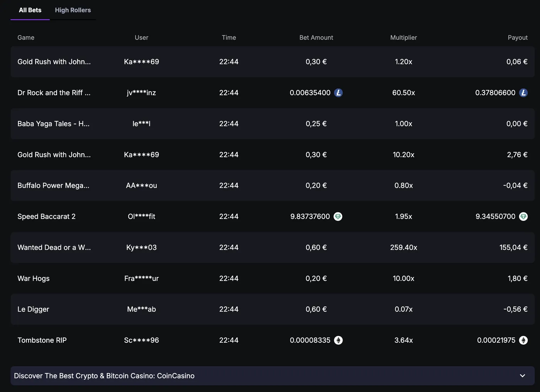The image size is (540, 392).
Task: Click the 0.80x multiplier value
Action: (x=403, y=185)
